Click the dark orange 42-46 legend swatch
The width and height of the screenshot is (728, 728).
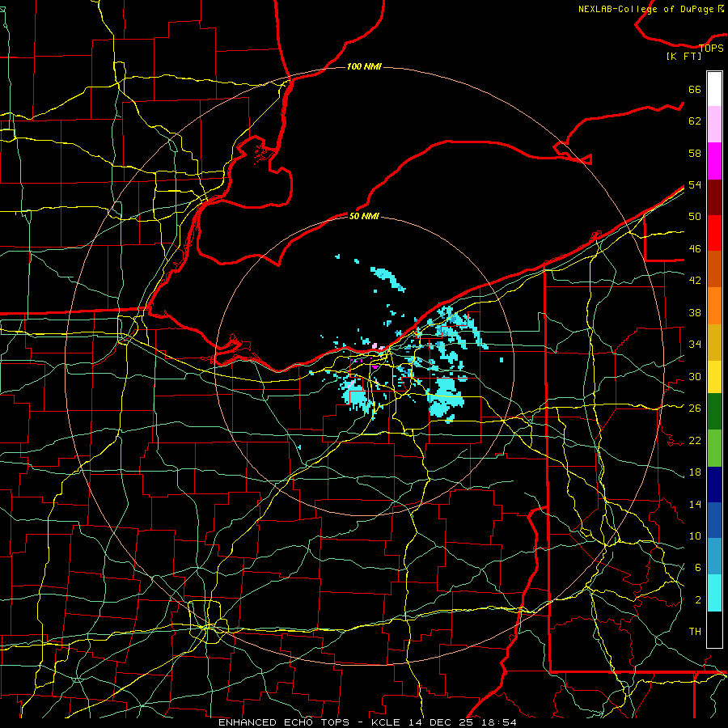[x=714, y=269]
